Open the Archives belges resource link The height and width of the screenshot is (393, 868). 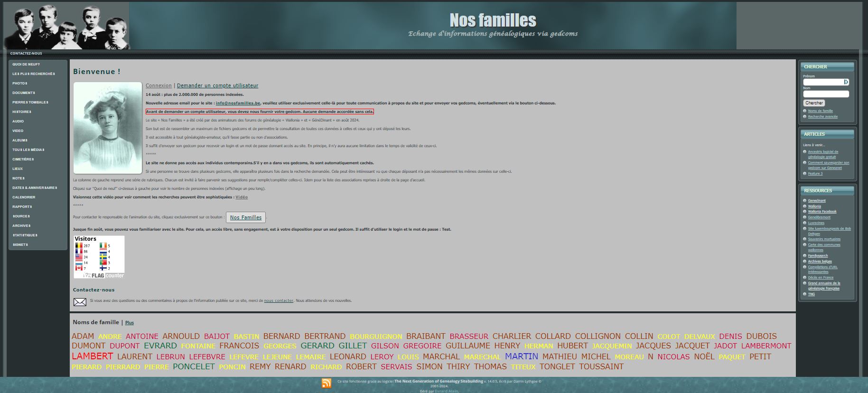point(820,262)
